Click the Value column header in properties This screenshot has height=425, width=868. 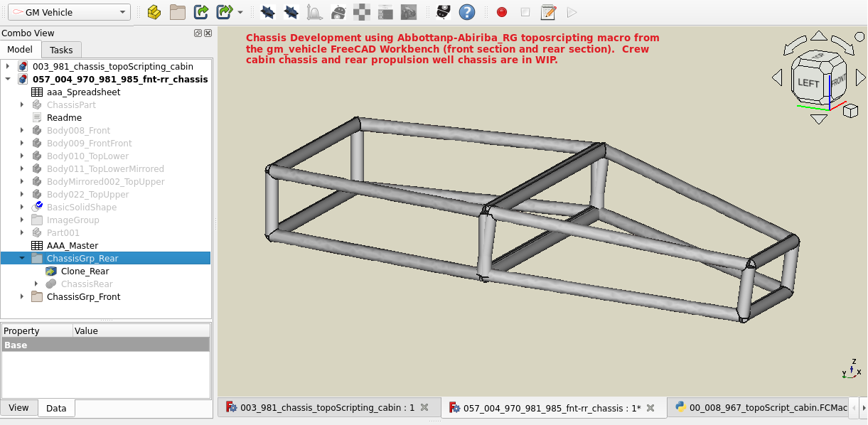(x=86, y=331)
